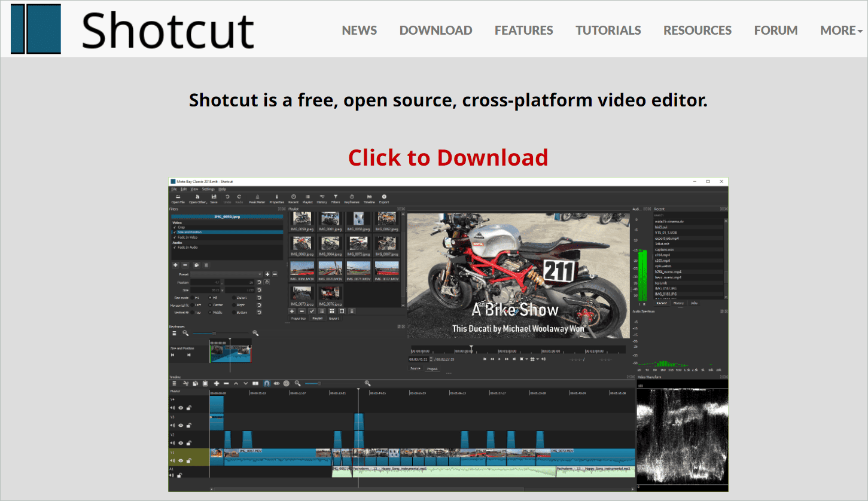Click the Export icon in the toolbar
The image size is (868, 501).
[x=384, y=198]
